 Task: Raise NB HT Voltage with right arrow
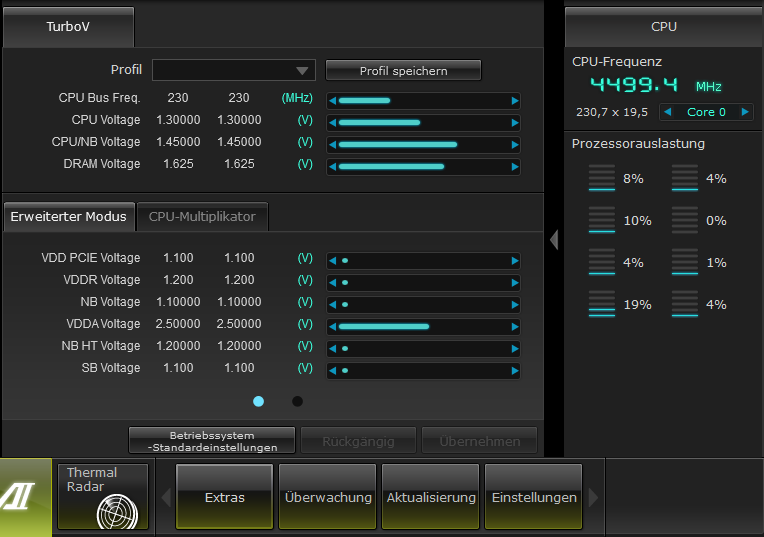pos(515,348)
